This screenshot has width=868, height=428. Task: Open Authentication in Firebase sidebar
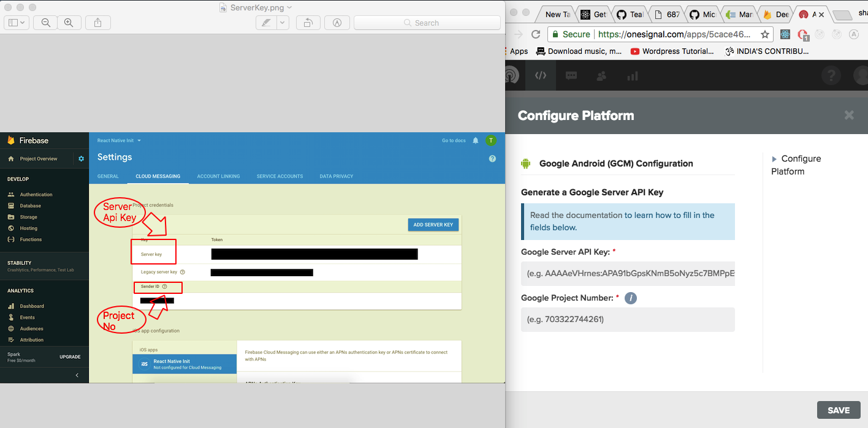point(36,195)
